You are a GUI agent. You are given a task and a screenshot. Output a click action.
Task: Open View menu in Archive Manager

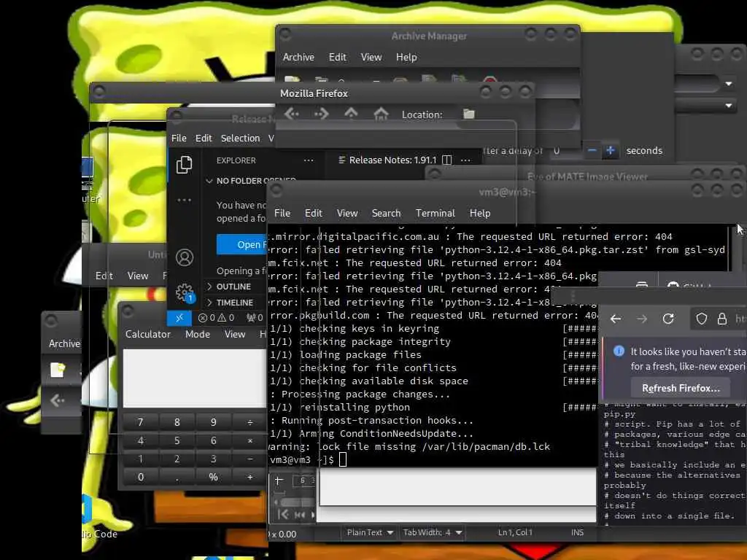point(371,57)
